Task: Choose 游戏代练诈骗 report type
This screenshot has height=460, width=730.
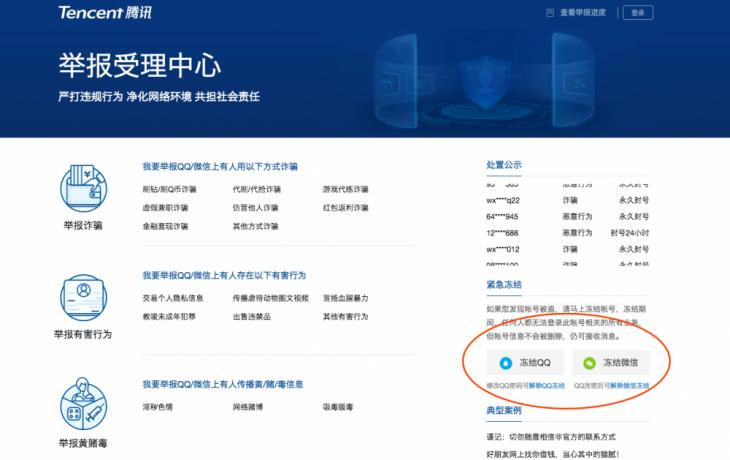Action: [x=345, y=189]
